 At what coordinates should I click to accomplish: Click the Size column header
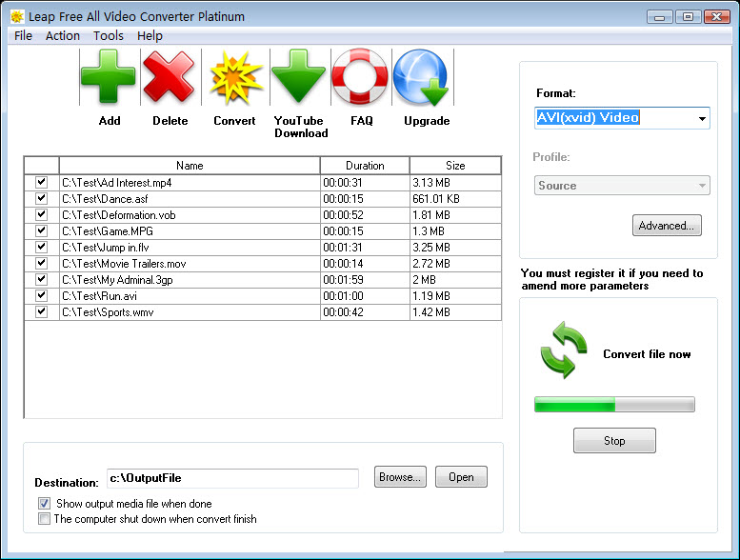[455, 166]
